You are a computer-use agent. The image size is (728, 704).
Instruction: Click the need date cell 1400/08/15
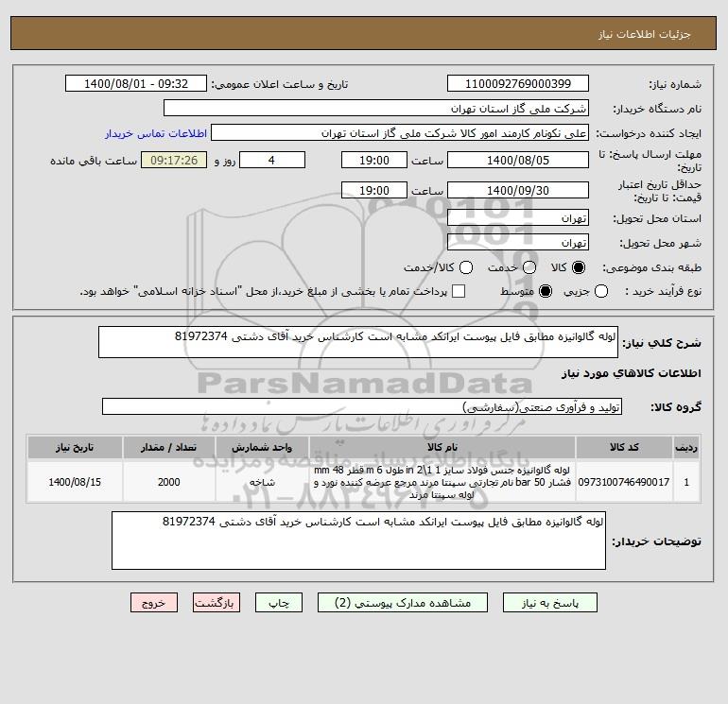[x=75, y=482]
